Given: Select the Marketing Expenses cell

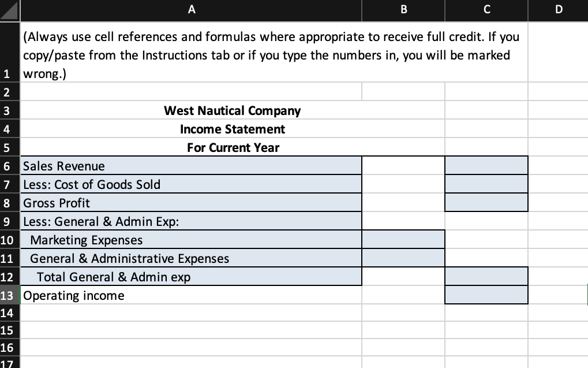Looking at the screenshot, I should (x=190, y=240).
